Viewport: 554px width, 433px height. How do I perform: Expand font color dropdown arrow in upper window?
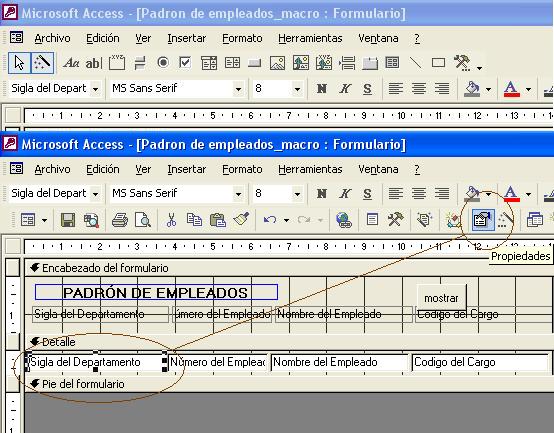click(x=528, y=89)
